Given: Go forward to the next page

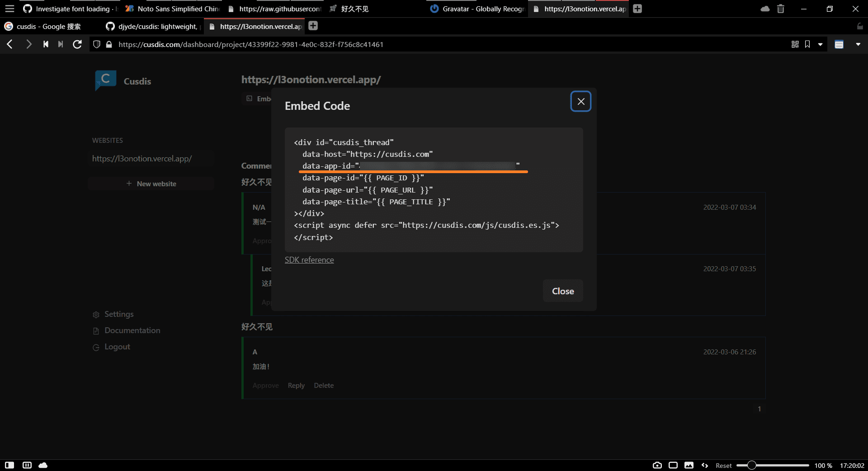Looking at the screenshot, I should click(28, 44).
